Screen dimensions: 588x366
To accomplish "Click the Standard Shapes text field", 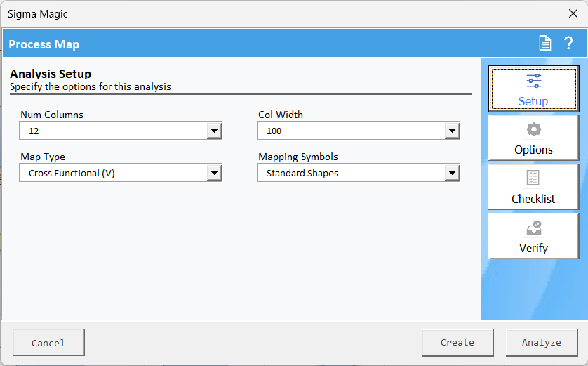I will 351,173.
